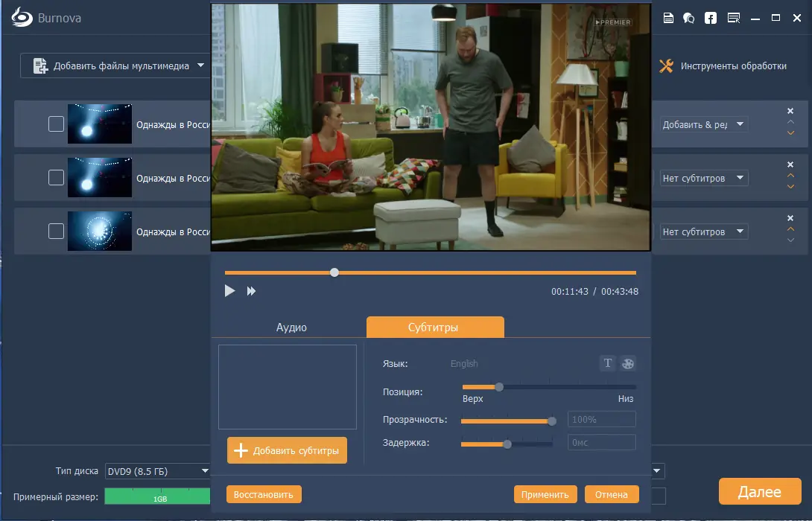Click the Прозрачность slider handle
This screenshot has width=812, height=521.
[552, 421]
